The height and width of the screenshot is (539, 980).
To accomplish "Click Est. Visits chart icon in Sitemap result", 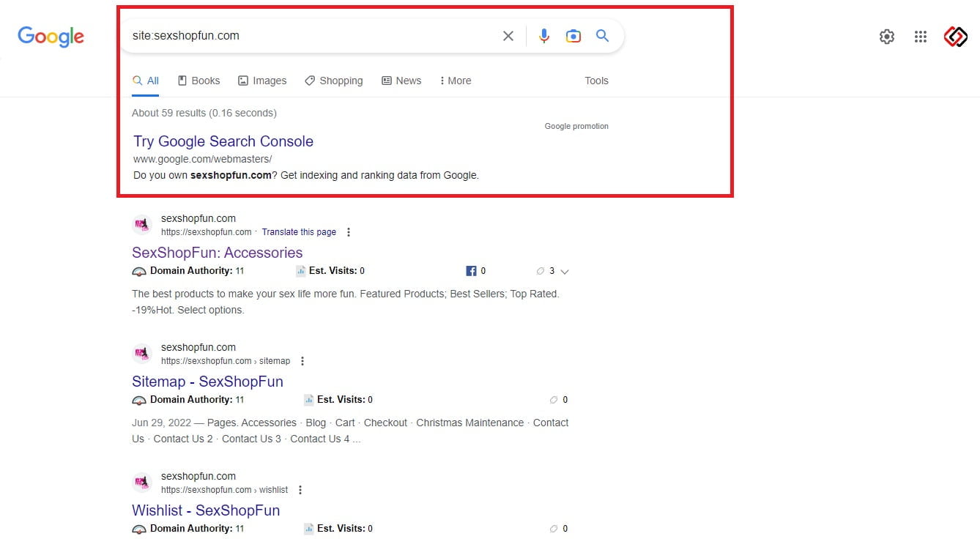I will coord(308,400).
